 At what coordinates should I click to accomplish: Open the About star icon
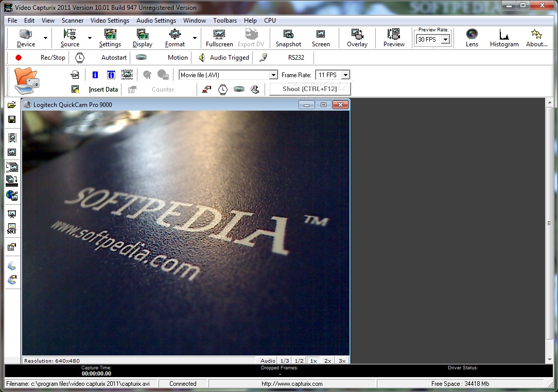click(536, 34)
